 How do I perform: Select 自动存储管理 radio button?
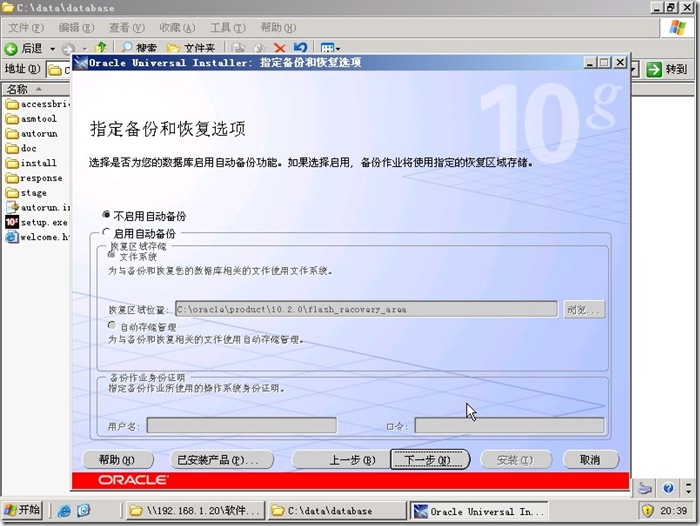tap(112, 325)
